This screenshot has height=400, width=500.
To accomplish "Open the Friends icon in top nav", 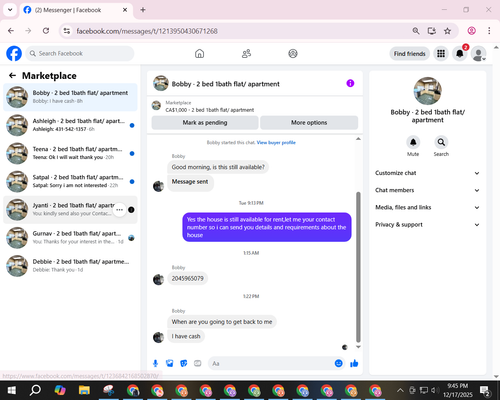I will pos(246,53).
